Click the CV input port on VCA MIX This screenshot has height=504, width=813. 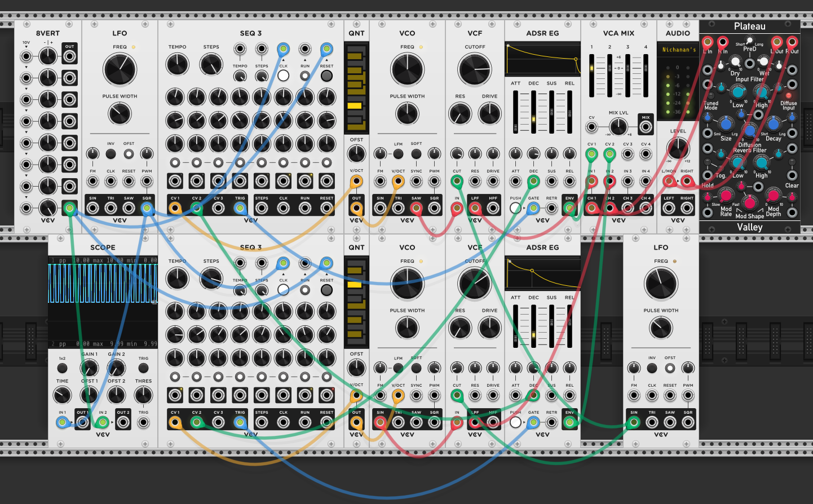pos(591,127)
